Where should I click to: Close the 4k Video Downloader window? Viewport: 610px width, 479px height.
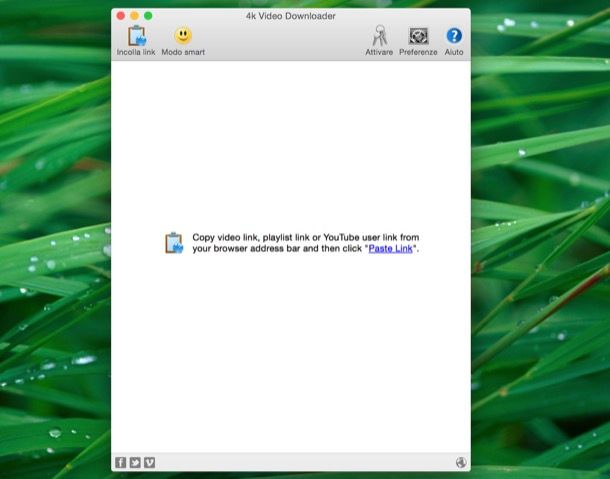[x=121, y=16]
